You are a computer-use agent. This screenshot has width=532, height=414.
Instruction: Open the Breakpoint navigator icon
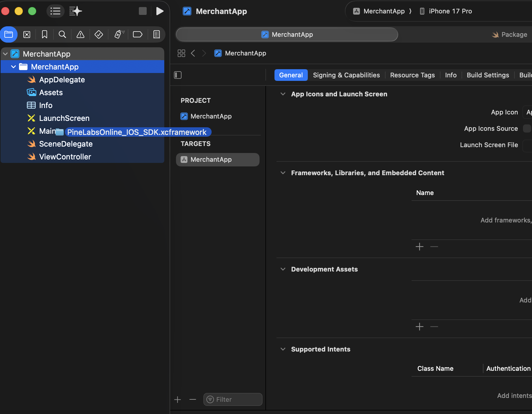137,34
